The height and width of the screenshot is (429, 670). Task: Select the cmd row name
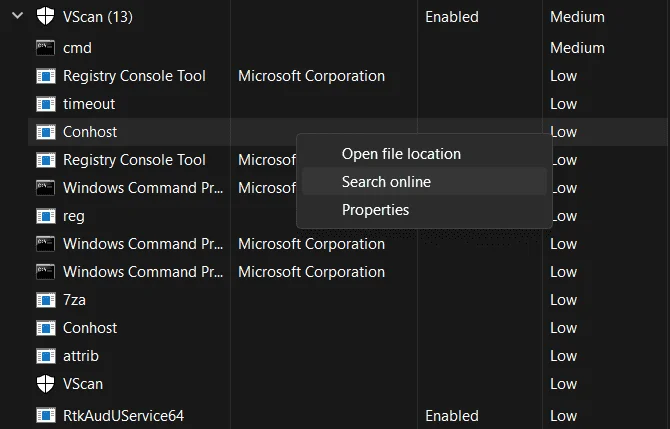pos(77,48)
